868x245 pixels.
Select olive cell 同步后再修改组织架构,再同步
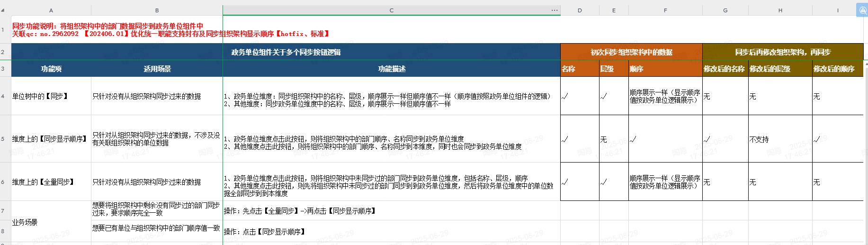coord(782,52)
